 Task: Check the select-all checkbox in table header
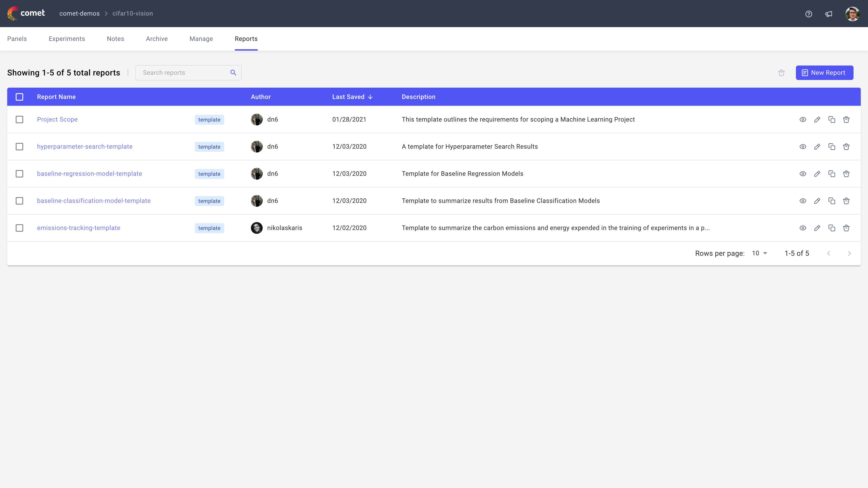(x=19, y=97)
